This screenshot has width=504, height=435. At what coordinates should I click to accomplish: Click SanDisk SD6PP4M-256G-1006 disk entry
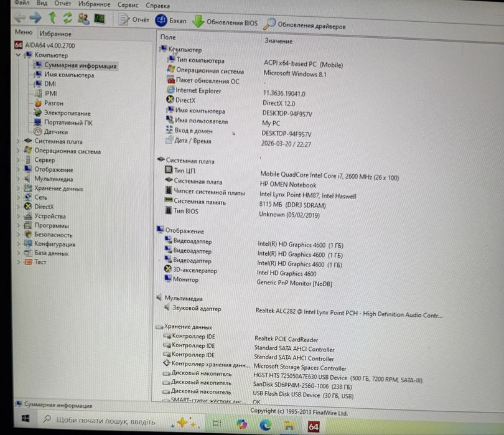tap(302, 385)
